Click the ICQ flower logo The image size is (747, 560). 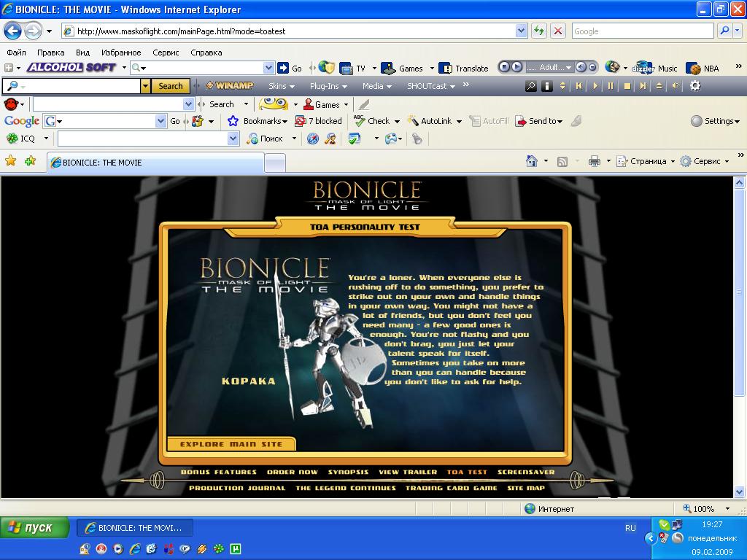(x=12, y=139)
